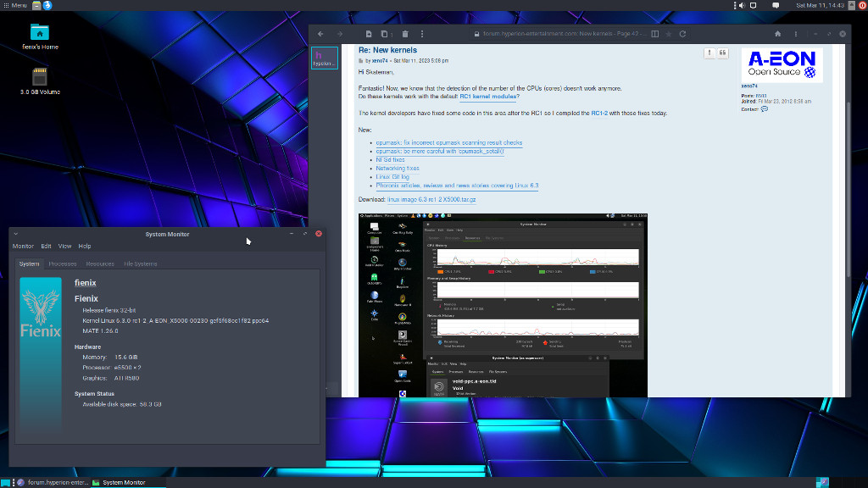The width and height of the screenshot is (868, 488).
Task: Open the clock showing Sat Mar 11, 14:43
Action: tap(820, 6)
